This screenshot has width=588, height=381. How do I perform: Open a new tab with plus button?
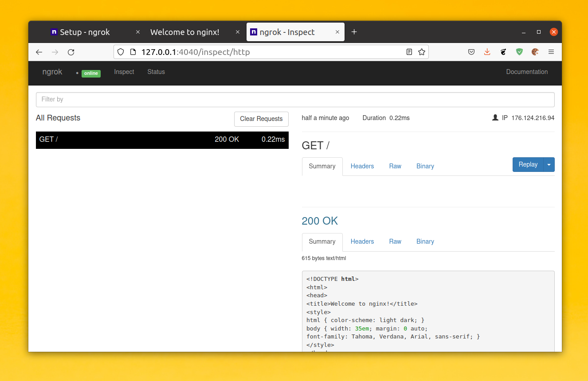coord(354,32)
